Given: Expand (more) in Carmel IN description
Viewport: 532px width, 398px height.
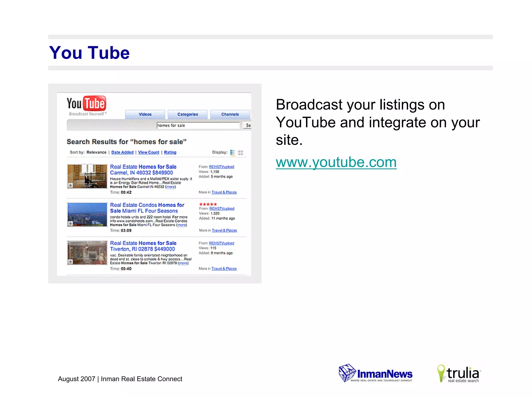Looking at the screenshot, I should coord(171,187).
